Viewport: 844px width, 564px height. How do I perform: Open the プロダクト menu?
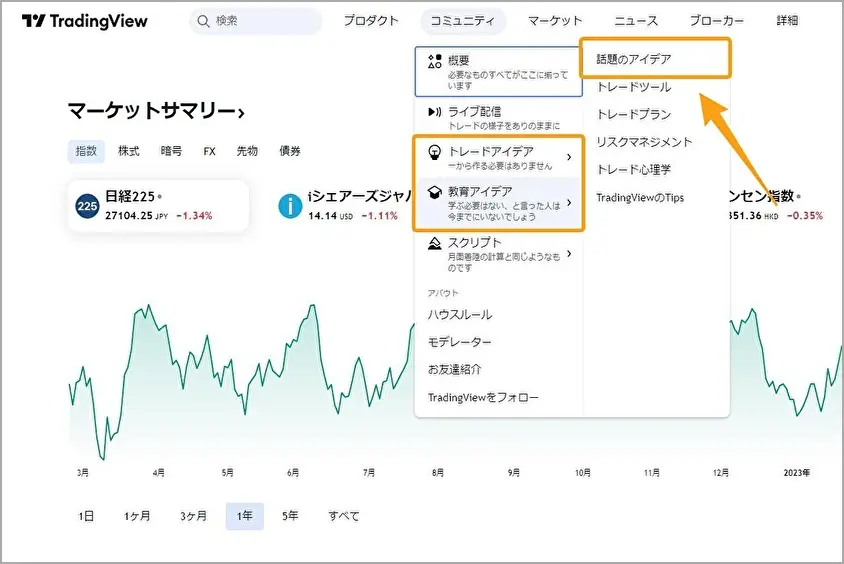coord(371,21)
